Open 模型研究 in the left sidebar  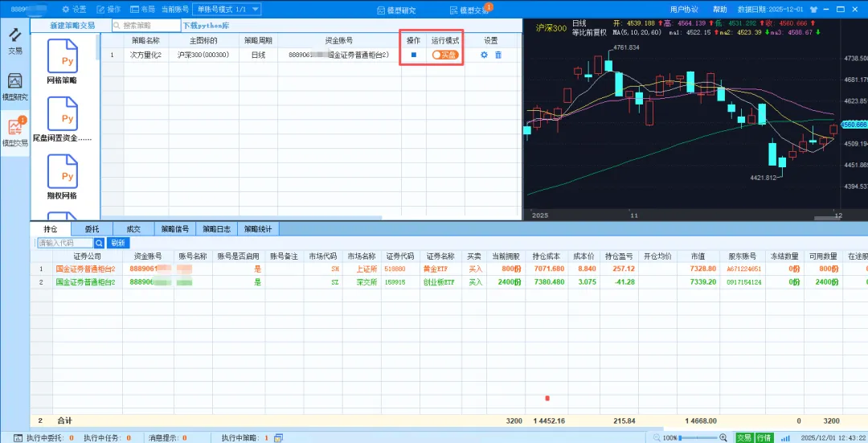coord(15,86)
